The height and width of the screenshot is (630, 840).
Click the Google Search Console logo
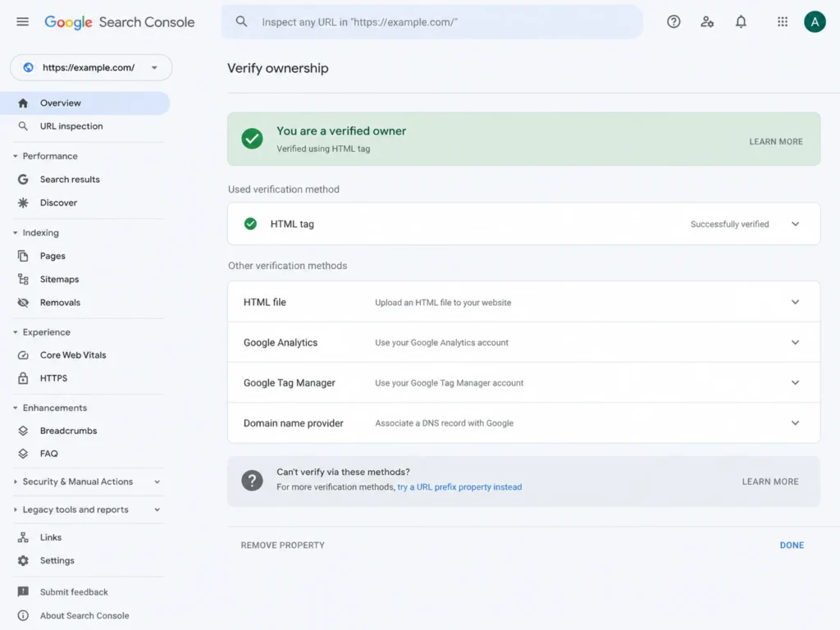(120, 22)
